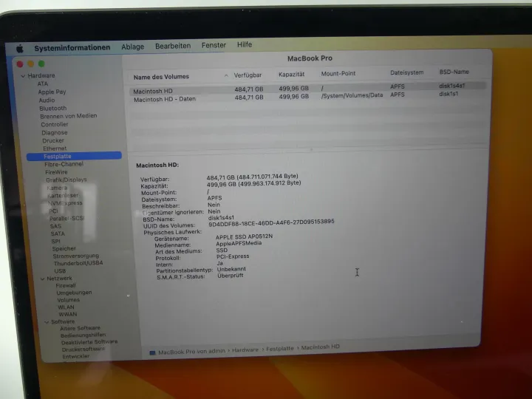Image resolution: width=532 pixels, height=399 pixels.
Task: Select WLAN under Netzwerk
Action: 66,307
